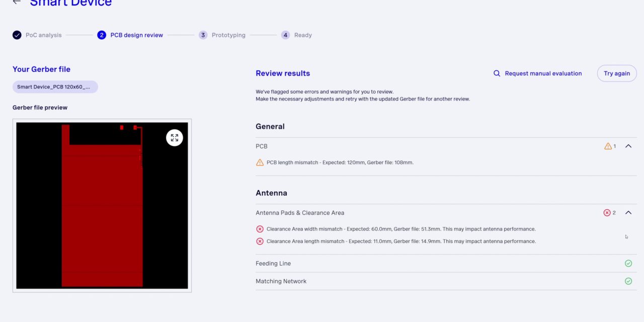The width and height of the screenshot is (644, 322).
Task: Expand the Feeding Line row
Action: pos(273,264)
